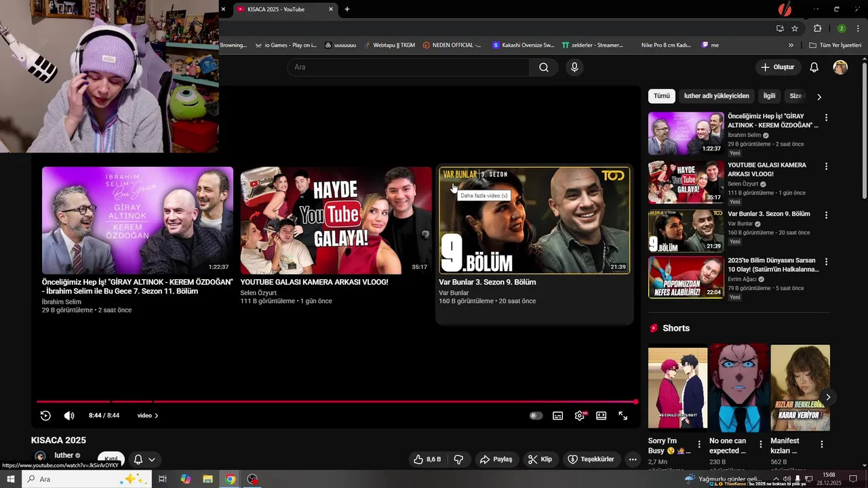Open end-screen Var Bunlar 9. Bölüm thumbnail
Viewport: 868px width, 488px height.
coord(534,220)
